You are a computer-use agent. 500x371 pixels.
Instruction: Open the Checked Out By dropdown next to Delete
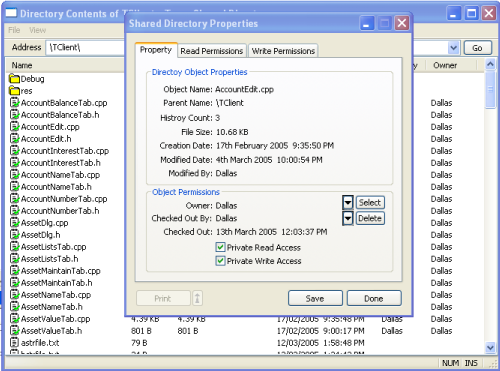click(348, 218)
